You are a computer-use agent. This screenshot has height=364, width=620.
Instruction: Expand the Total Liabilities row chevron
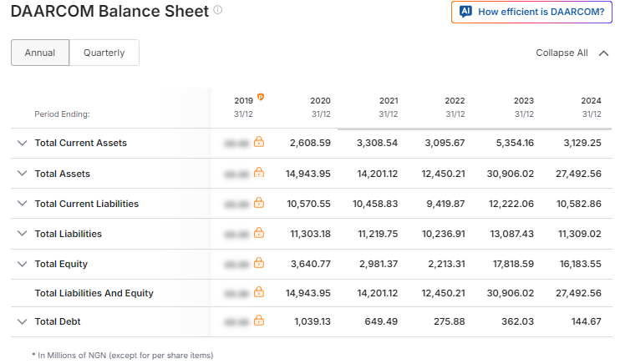(x=23, y=233)
